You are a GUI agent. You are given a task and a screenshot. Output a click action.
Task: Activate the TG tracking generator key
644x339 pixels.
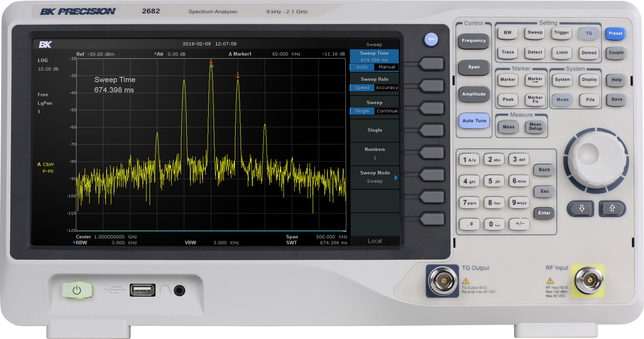[589, 34]
